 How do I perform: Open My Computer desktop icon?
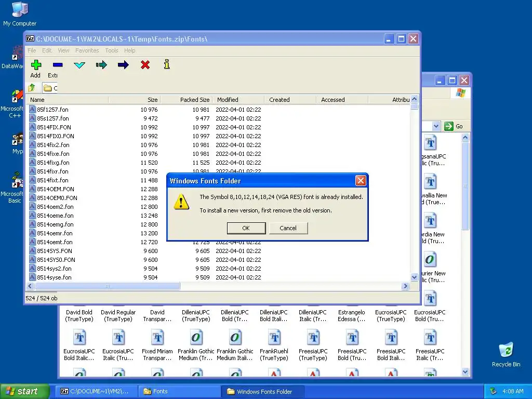20,14
